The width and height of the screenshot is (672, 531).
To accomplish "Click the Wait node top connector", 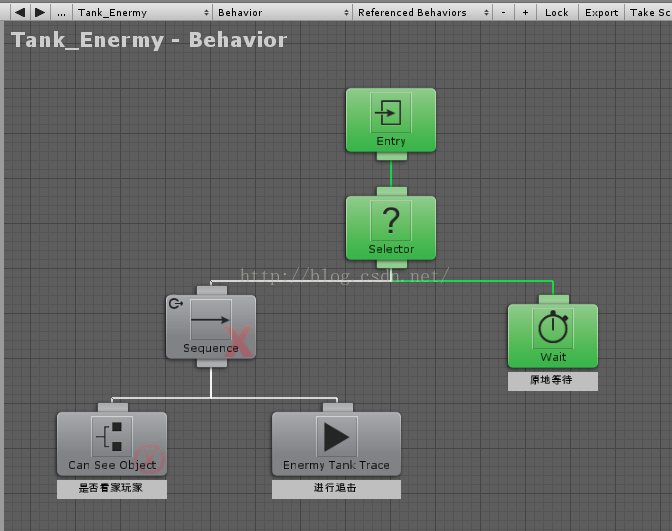I will (554, 300).
